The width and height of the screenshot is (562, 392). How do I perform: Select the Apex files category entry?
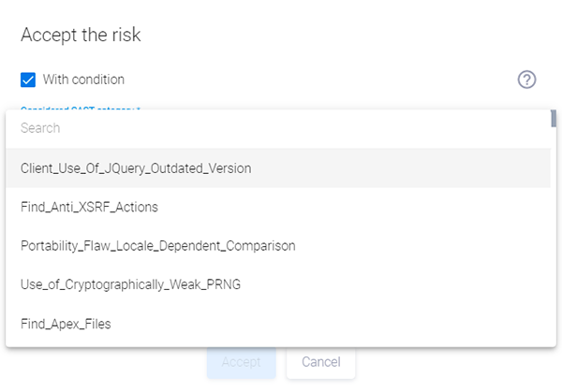click(67, 324)
